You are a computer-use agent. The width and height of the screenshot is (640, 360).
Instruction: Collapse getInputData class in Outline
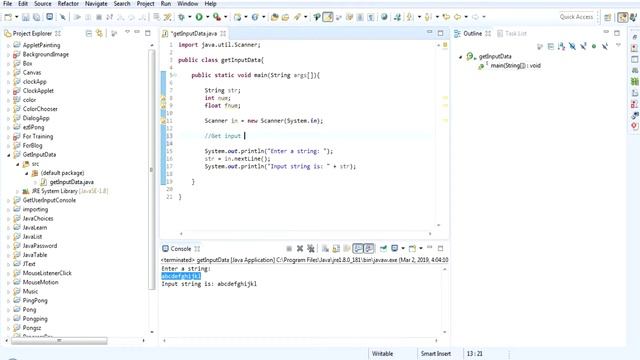click(460, 57)
